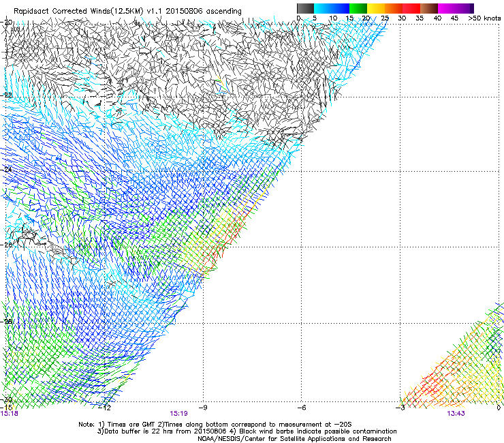Click the green 15-20 knots legend swatch

(358, 8)
